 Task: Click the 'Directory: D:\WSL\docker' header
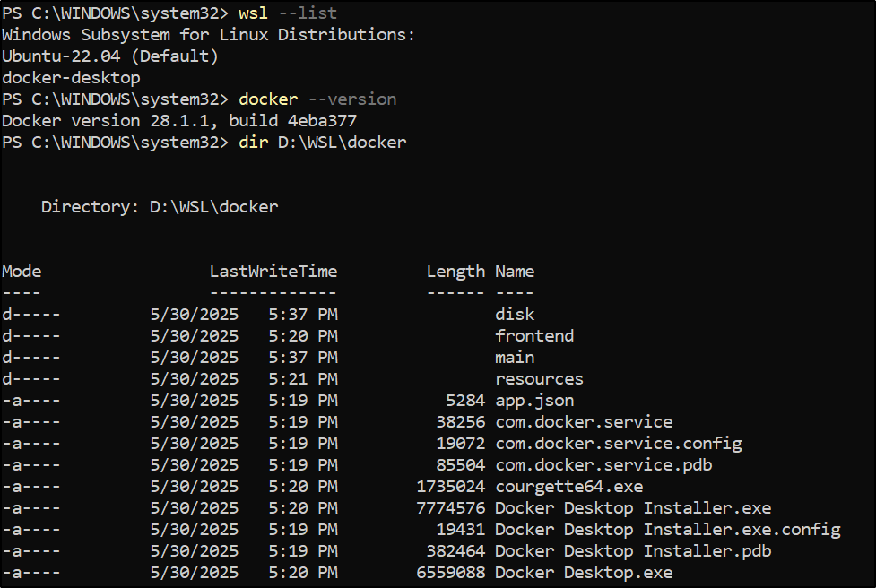coord(160,207)
